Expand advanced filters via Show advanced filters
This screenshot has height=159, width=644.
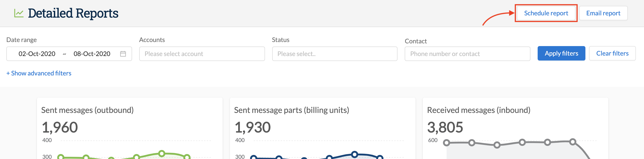(x=39, y=73)
